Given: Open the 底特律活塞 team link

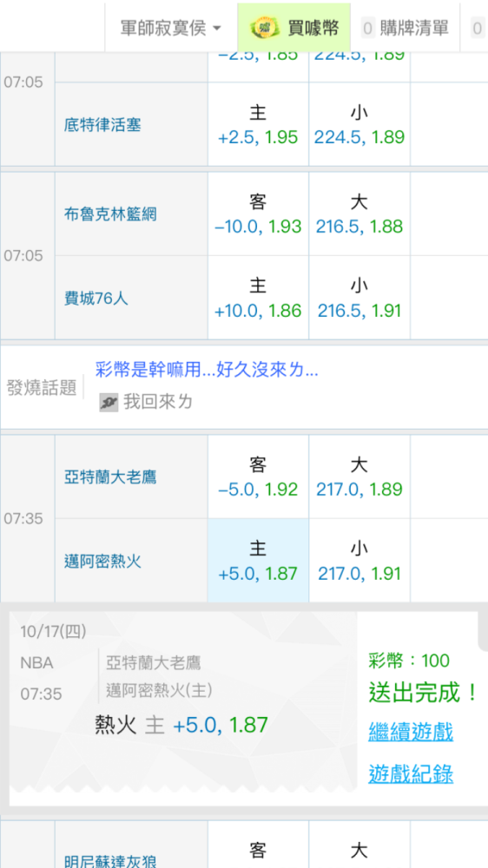Looking at the screenshot, I should (102, 125).
